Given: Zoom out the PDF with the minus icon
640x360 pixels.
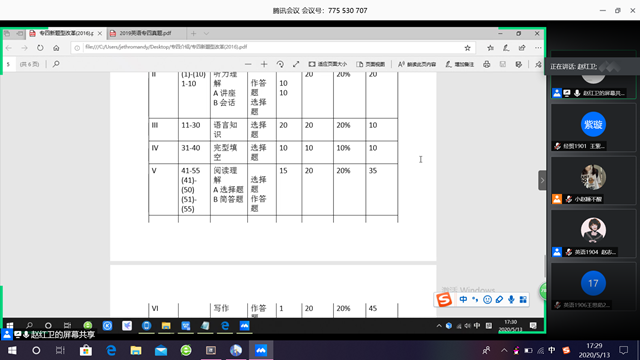Looking at the screenshot, I should point(248,64).
